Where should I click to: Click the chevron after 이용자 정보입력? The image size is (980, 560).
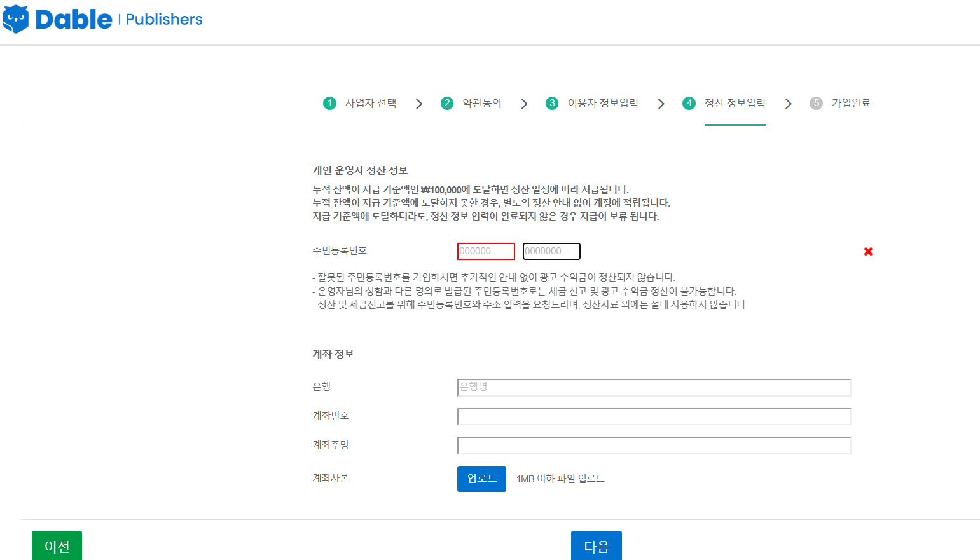tap(661, 104)
